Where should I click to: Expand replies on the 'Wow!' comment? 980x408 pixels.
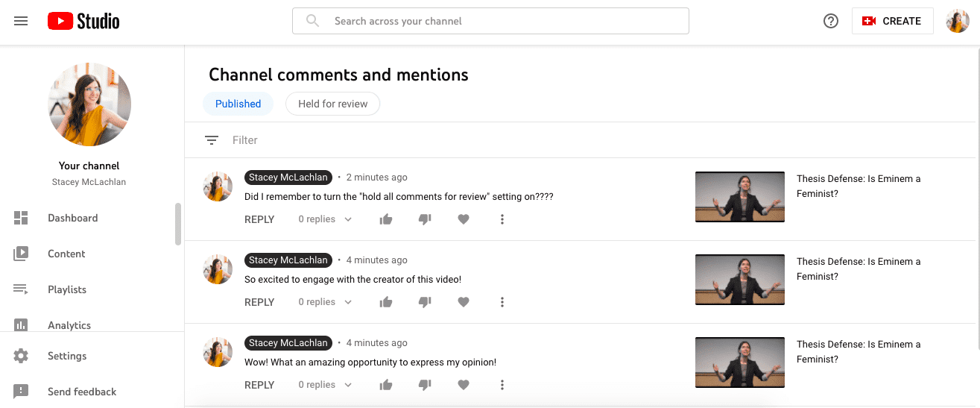click(325, 385)
